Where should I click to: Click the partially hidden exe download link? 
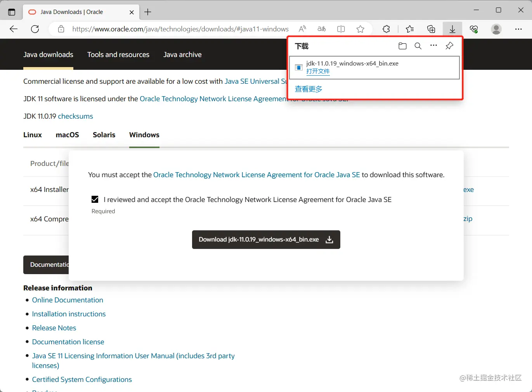pos(469,190)
